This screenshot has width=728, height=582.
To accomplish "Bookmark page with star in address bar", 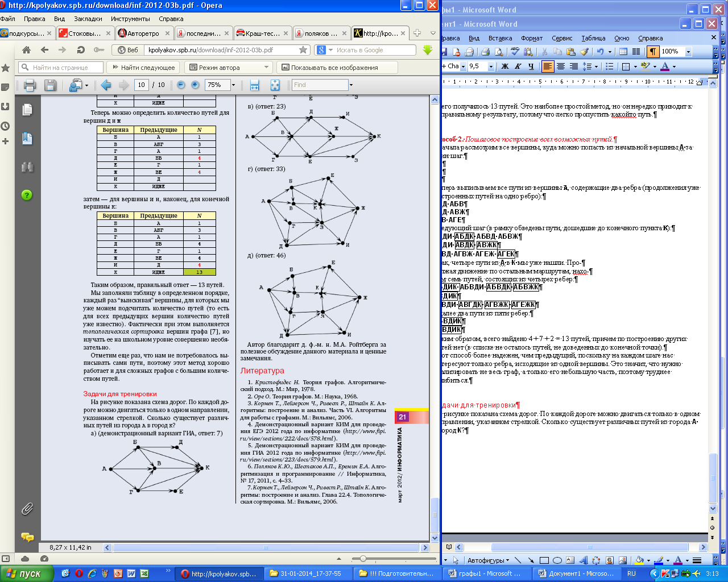I will pos(303,50).
